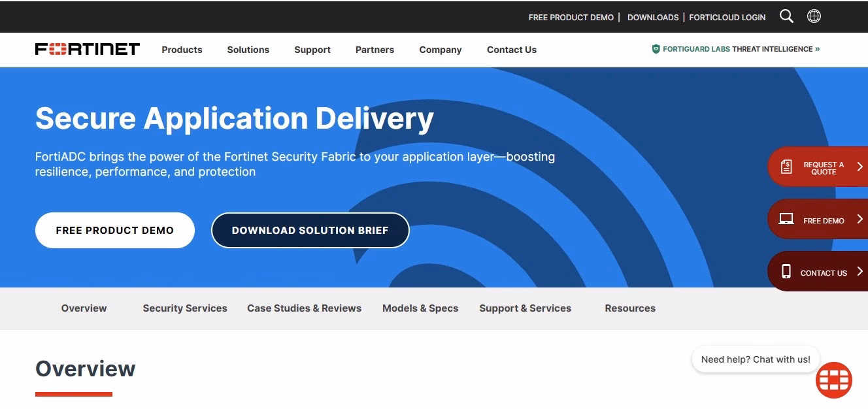Image resolution: width=868 pixels, height=409 pixels.
Task: Click the Need help? Chat with us bubble
Action: tap(756, 359)
